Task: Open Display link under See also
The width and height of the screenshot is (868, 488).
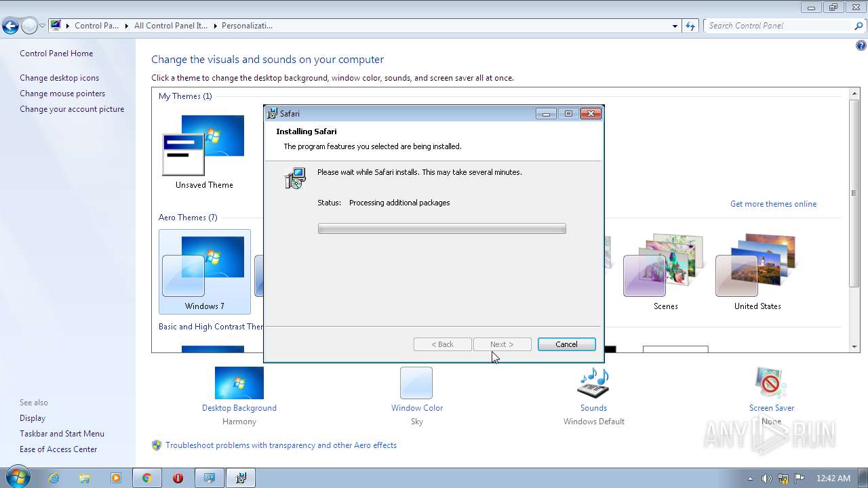Action: point(33,418)
